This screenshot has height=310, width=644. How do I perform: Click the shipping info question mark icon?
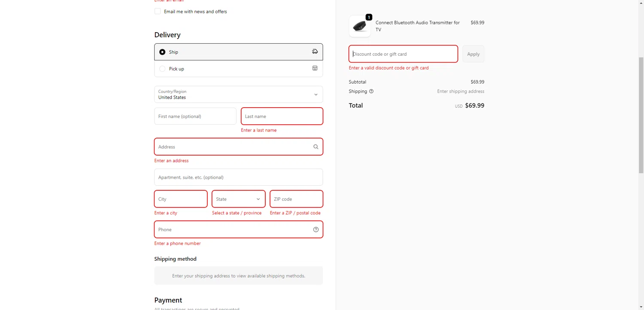pos(371,91)
